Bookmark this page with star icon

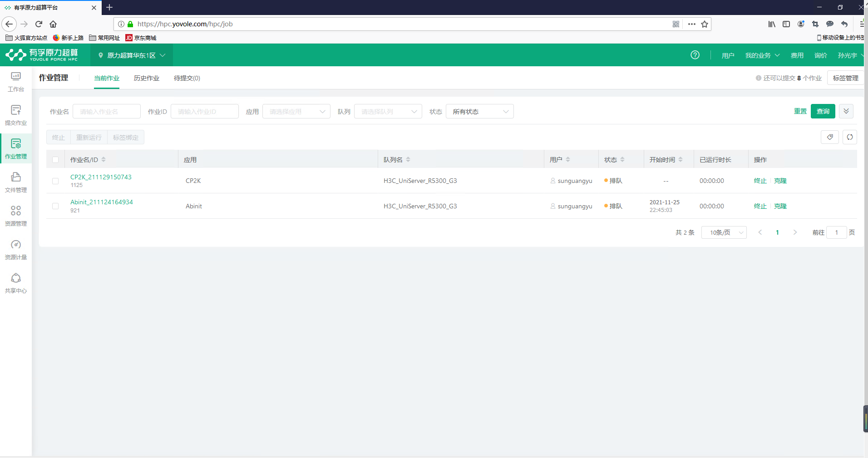[x=705, y=24]
